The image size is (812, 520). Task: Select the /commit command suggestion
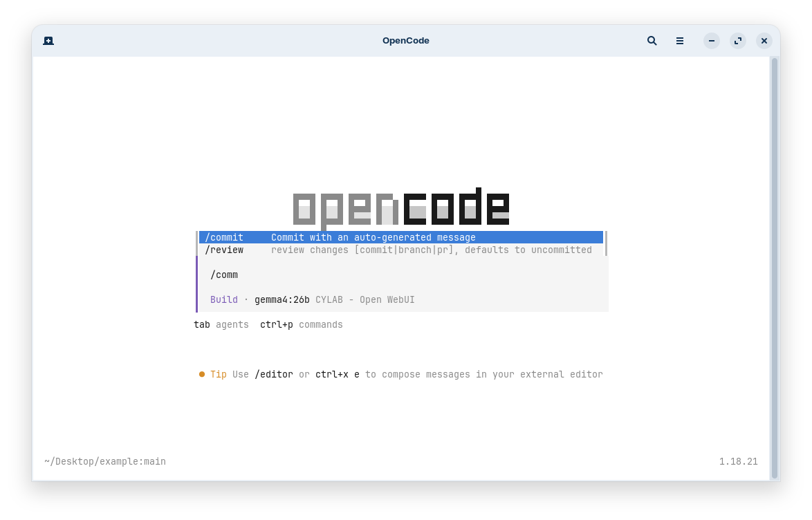click(401, 237)
